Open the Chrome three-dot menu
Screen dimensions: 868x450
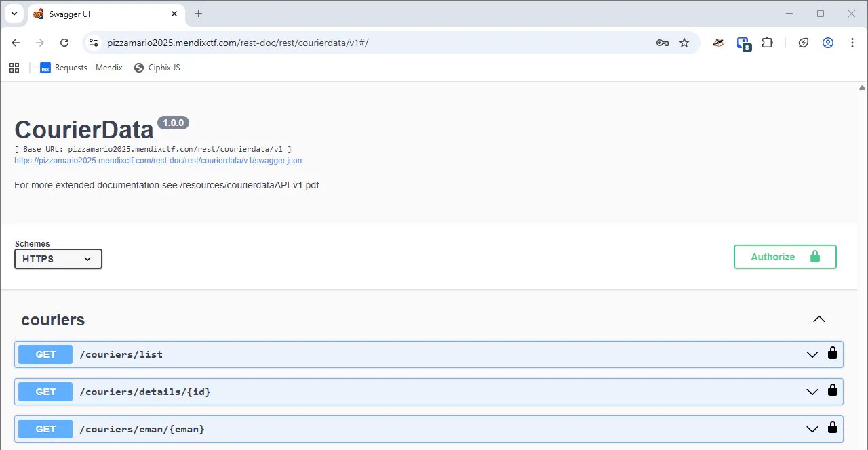pos(852,43)
